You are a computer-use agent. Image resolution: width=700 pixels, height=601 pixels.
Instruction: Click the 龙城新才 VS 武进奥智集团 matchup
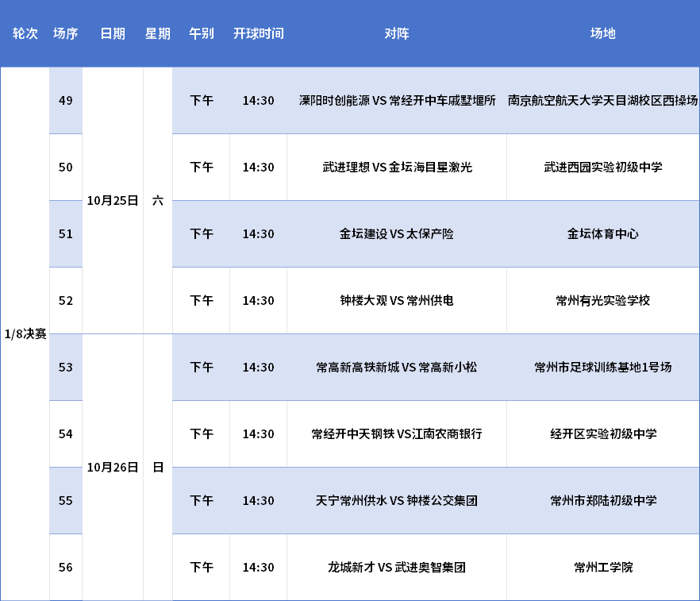[x=395, y=568]
